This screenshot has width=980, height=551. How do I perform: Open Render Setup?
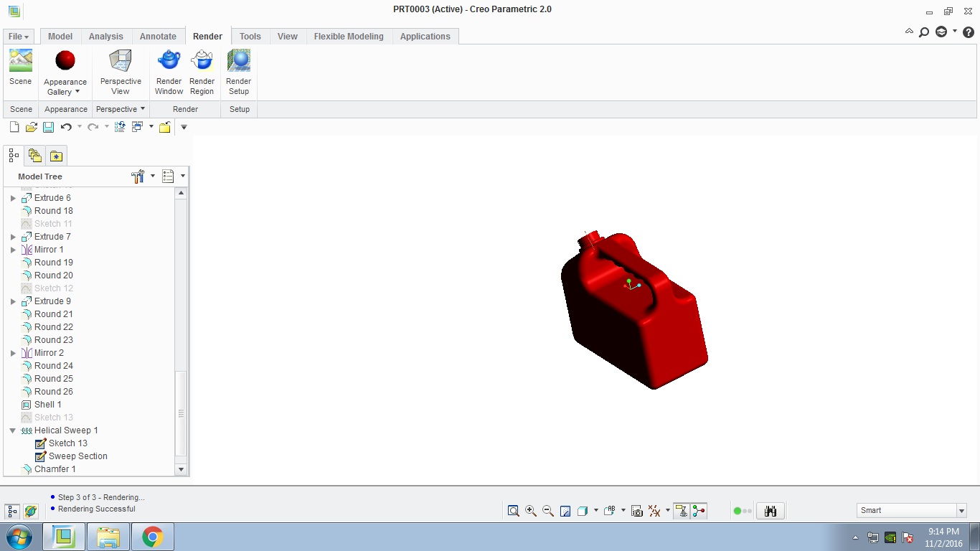click(x=238, y=60)
